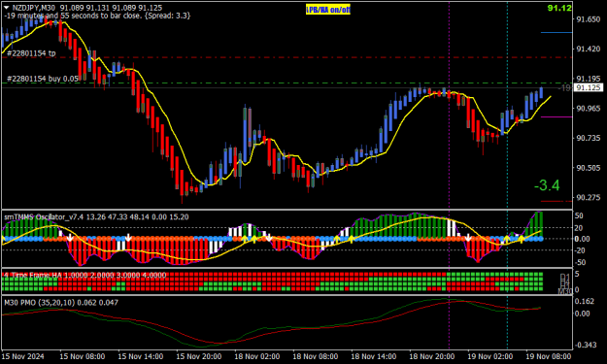Select the #22801154 tp order label
This screenshot has height=364, width=607.
click(x=31, y=53)
